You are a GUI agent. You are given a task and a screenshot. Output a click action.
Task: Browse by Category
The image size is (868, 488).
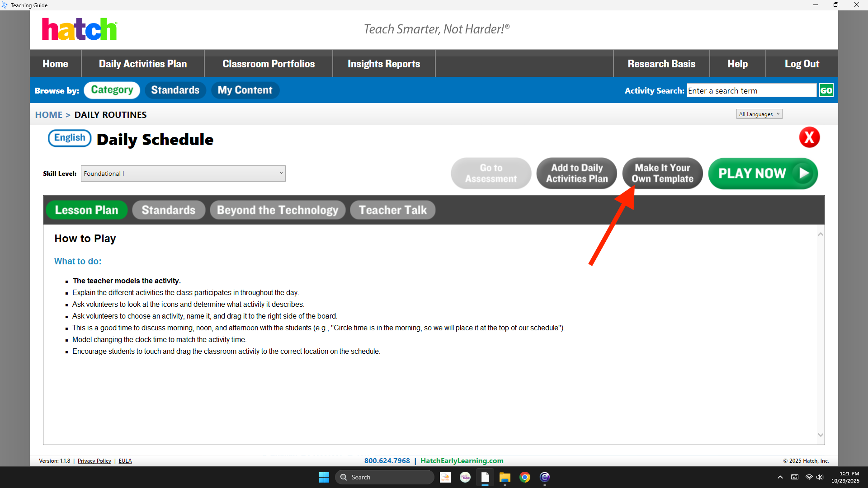(x=112, y=90)
